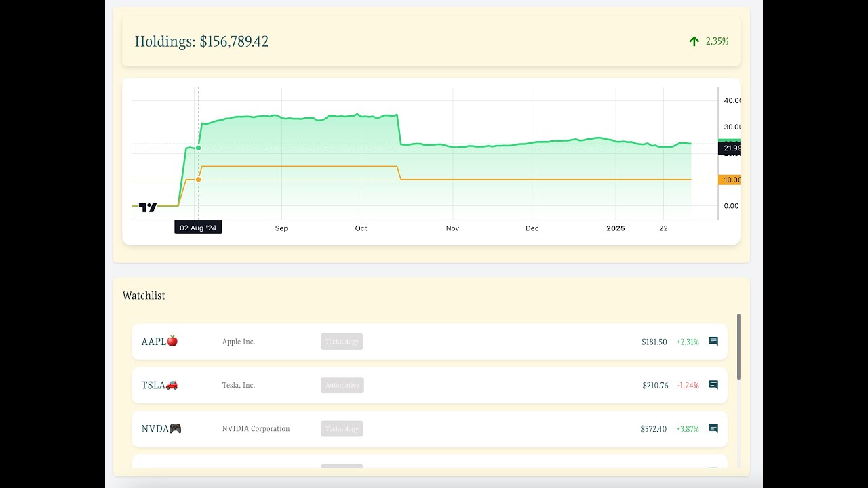Click the 0.00 price axis label
868x488 pixels.
point(732,206)
